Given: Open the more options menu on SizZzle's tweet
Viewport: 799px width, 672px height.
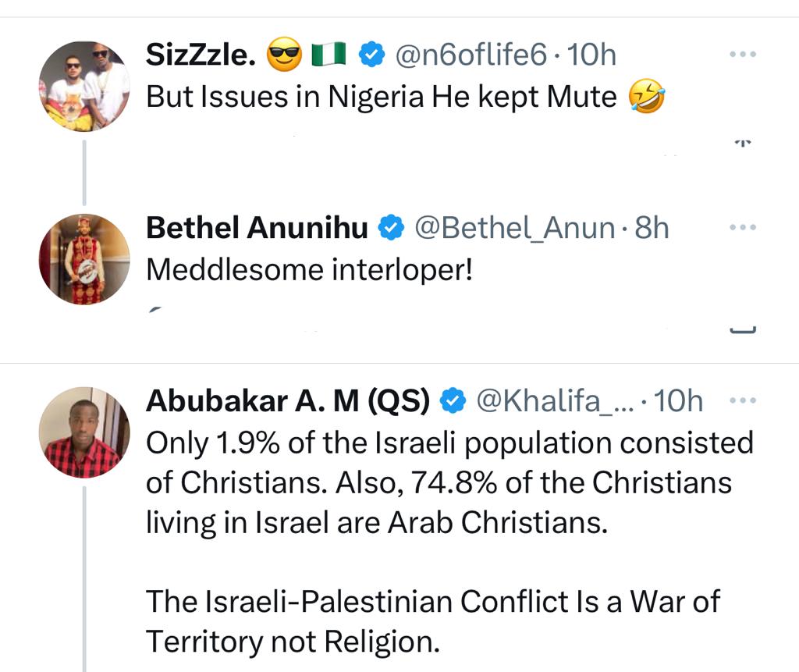Looking at the screenshot, I should tap(742, 53).
